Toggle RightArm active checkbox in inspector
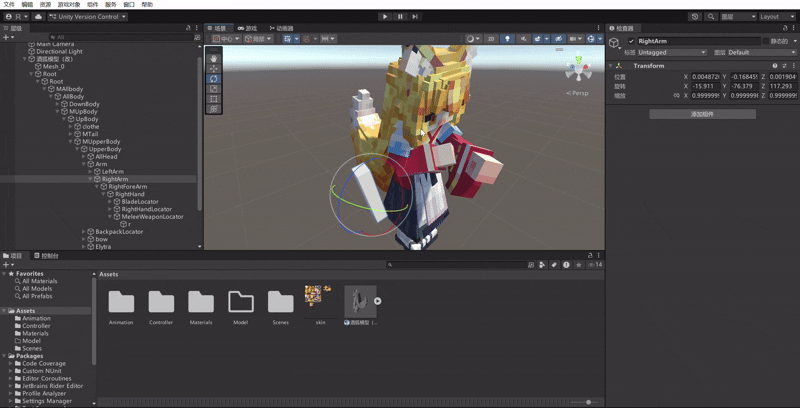This screenshot has height=408, width=800. [631, 41]
